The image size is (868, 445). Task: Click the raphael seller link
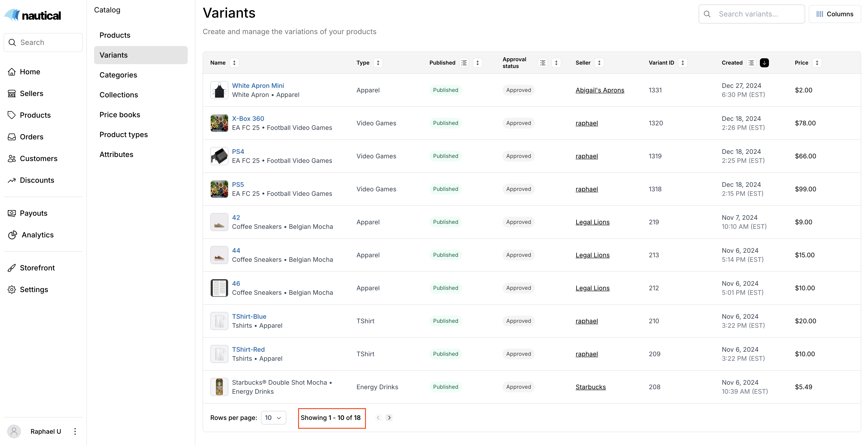click(587, 123)
